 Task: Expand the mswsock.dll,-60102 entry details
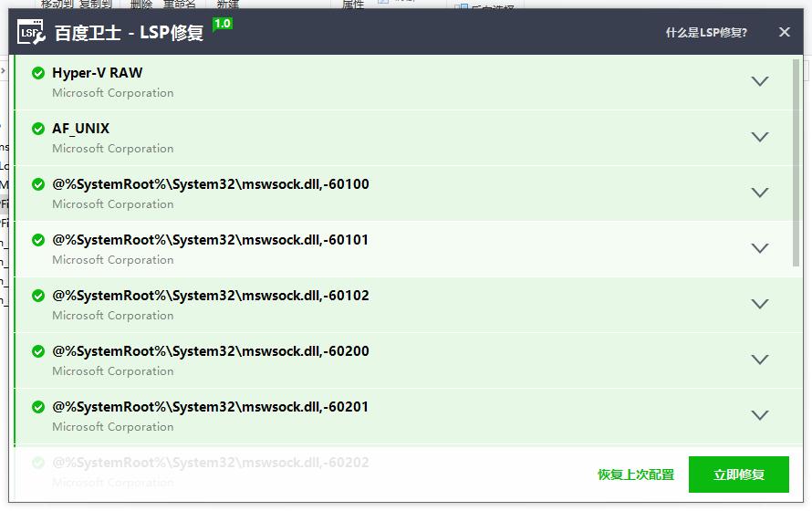[760, 304]
